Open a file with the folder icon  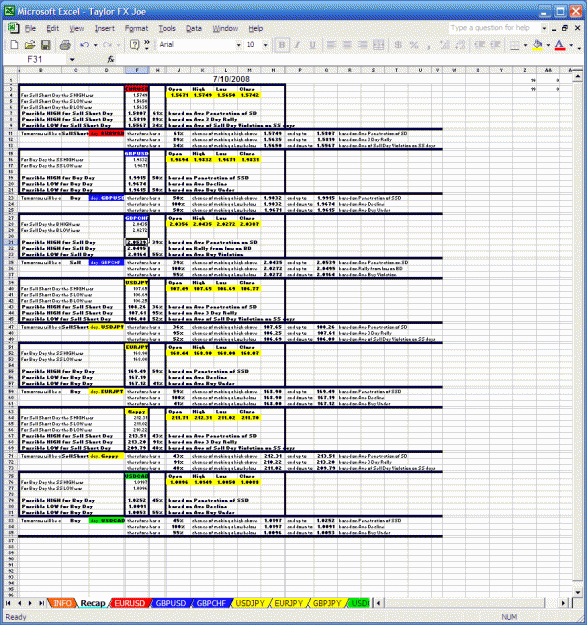[x=30, y=45]
